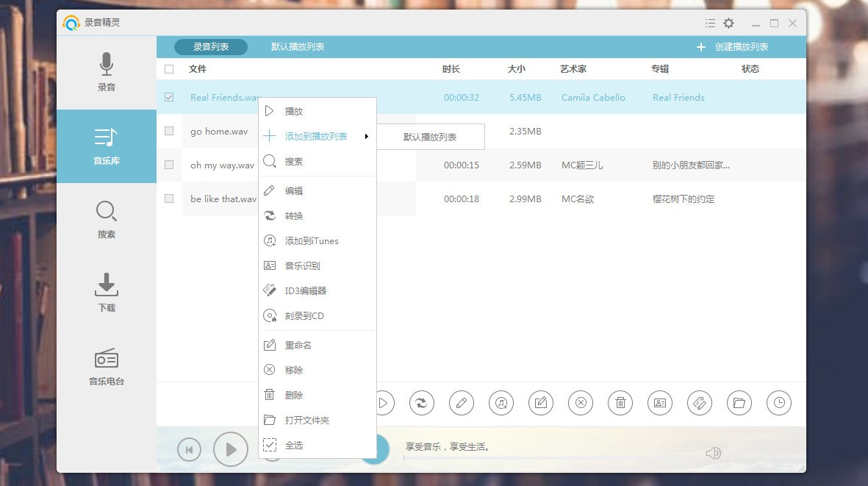The width and height of the screenshot is (868, 486).
Task: Choose 播放 in the context menu
Action: tap(318, 111)
